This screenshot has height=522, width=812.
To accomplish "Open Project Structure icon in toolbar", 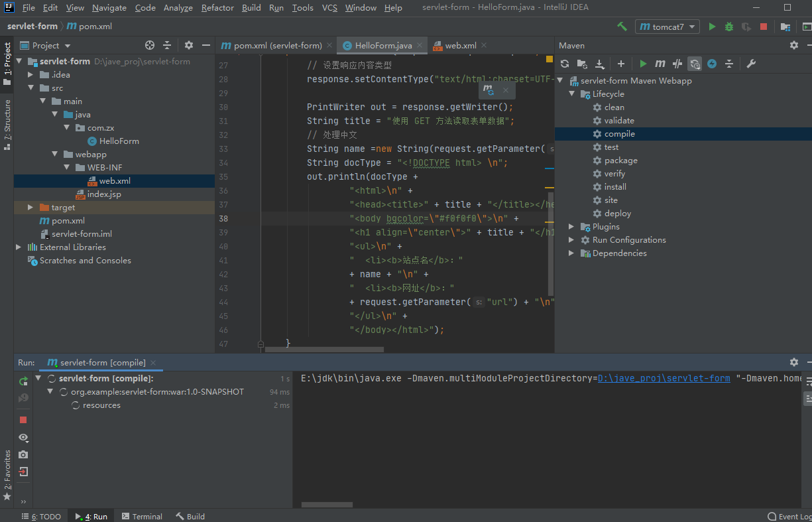I will click(x=785, y=27).
